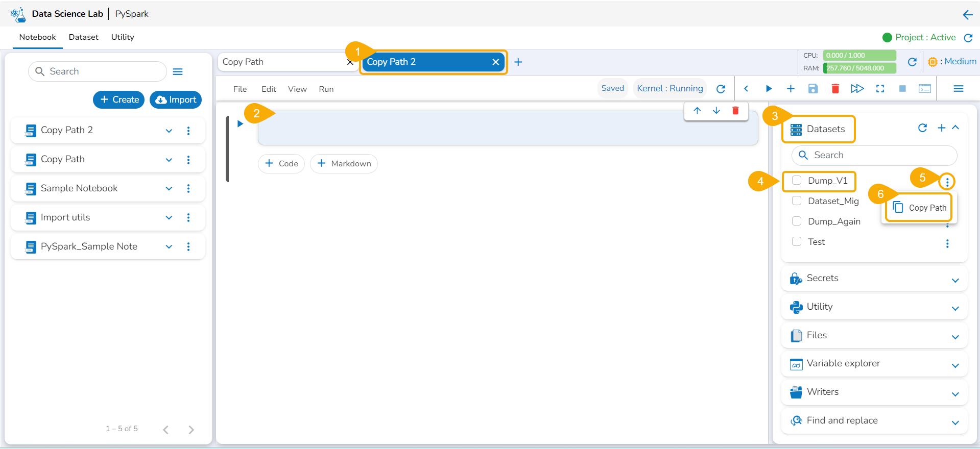Viewport: 980px width, 449px height.
Task: Switch to the top Utility tab
Action: click(x=123, y=37)
